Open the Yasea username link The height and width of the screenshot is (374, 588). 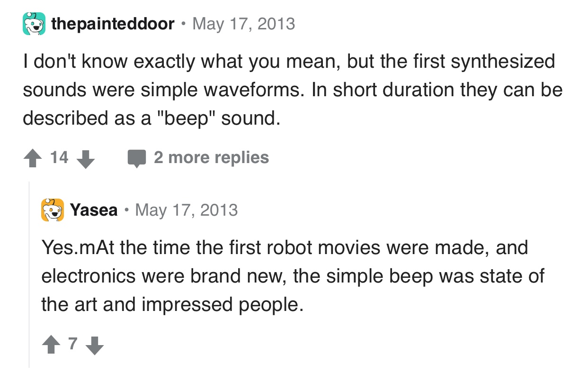pyautogui.click(x=94, y=210)
